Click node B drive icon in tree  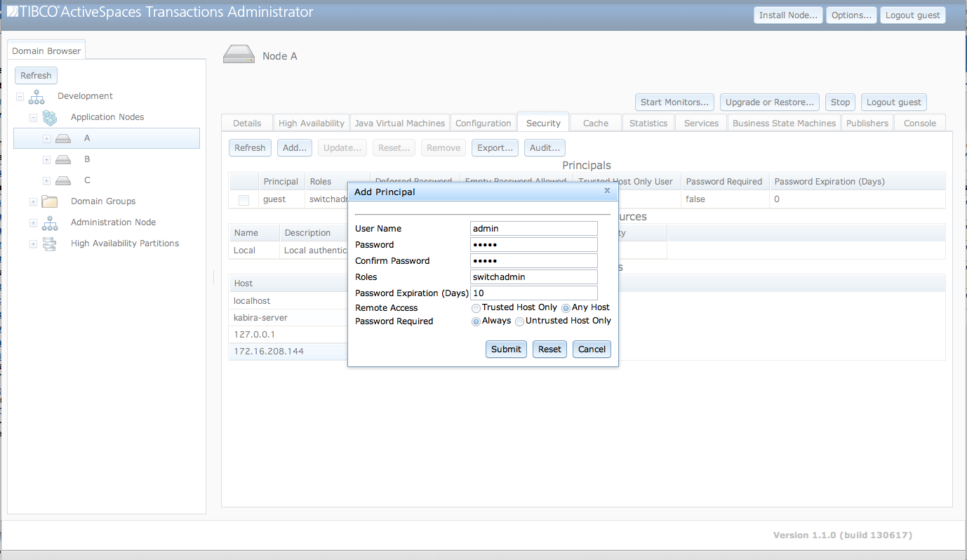coord(63,159)
